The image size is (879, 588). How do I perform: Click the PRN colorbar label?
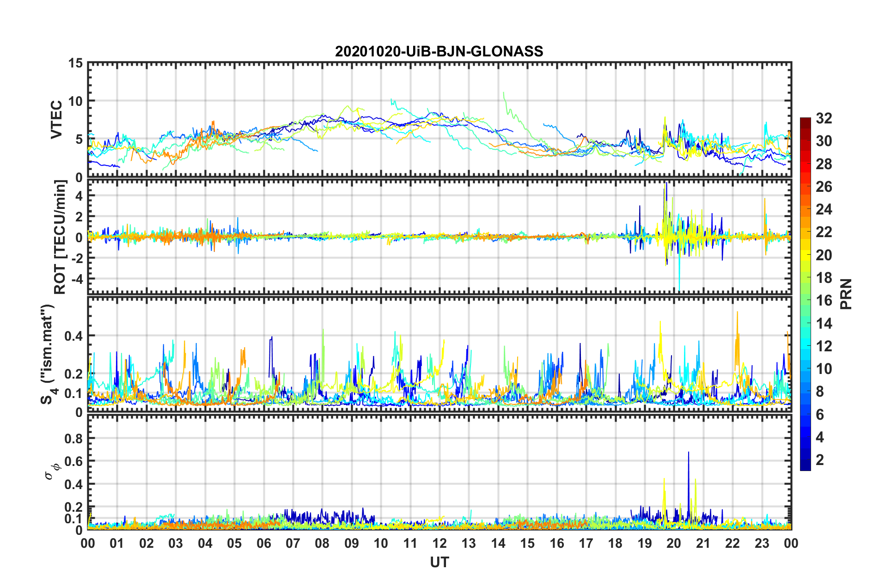point(847,294)
